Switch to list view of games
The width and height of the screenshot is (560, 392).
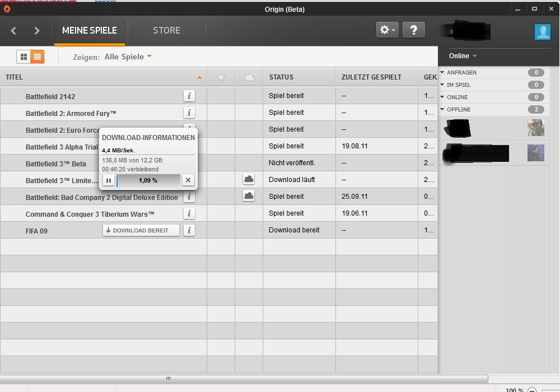tap(37, 57)
